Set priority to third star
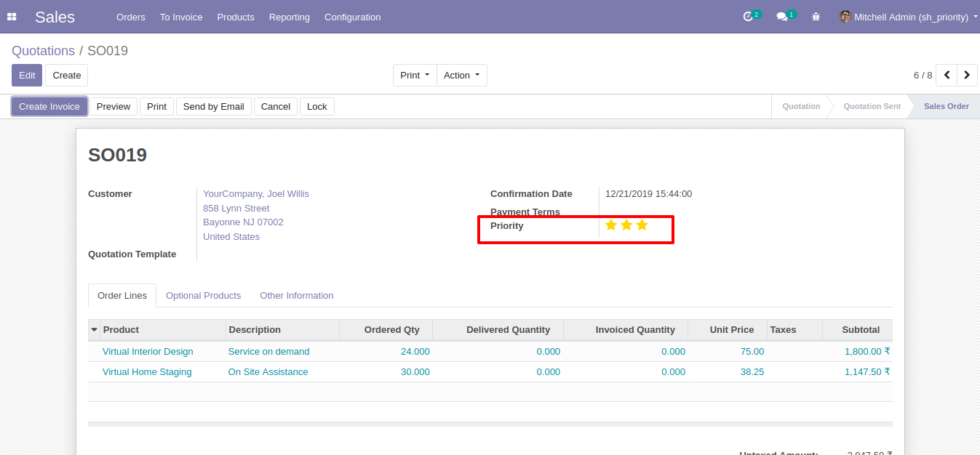Image resolution: width=980 pixels, height=455 pixels. click(642, 225)
